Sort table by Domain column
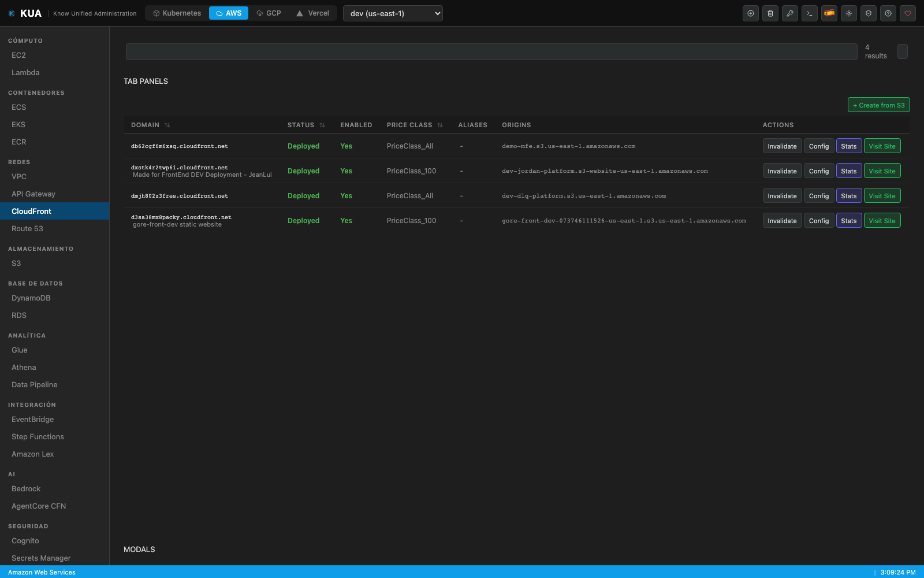924x578 pixels. pos(150,125)
